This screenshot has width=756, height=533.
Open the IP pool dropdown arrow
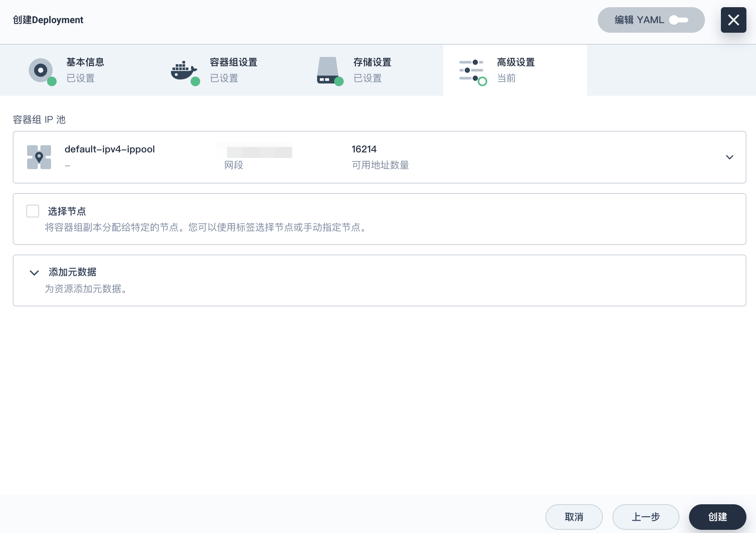(x=729, y=157)
